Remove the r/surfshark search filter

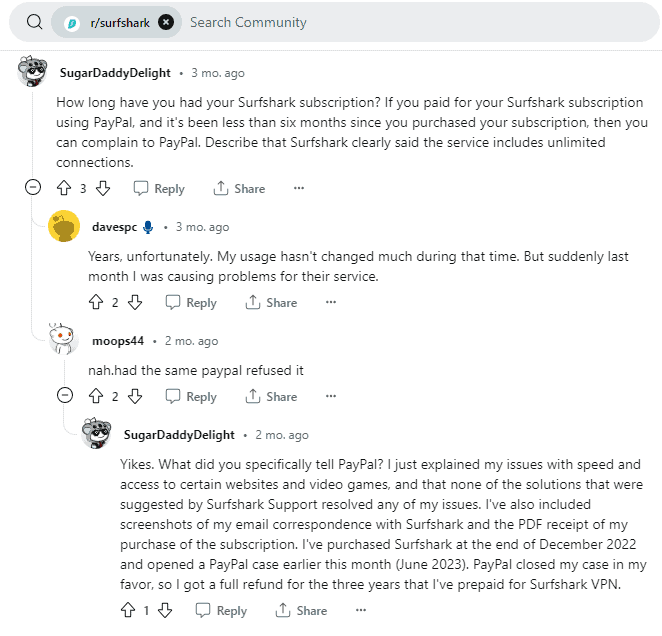click(166, 22)
